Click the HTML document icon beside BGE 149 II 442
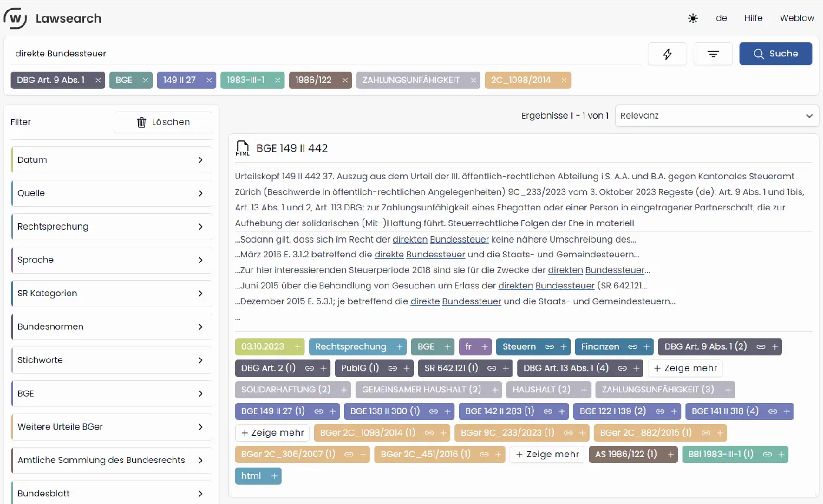The width and height of the screenshot is (823, 504). coord(242,149)
